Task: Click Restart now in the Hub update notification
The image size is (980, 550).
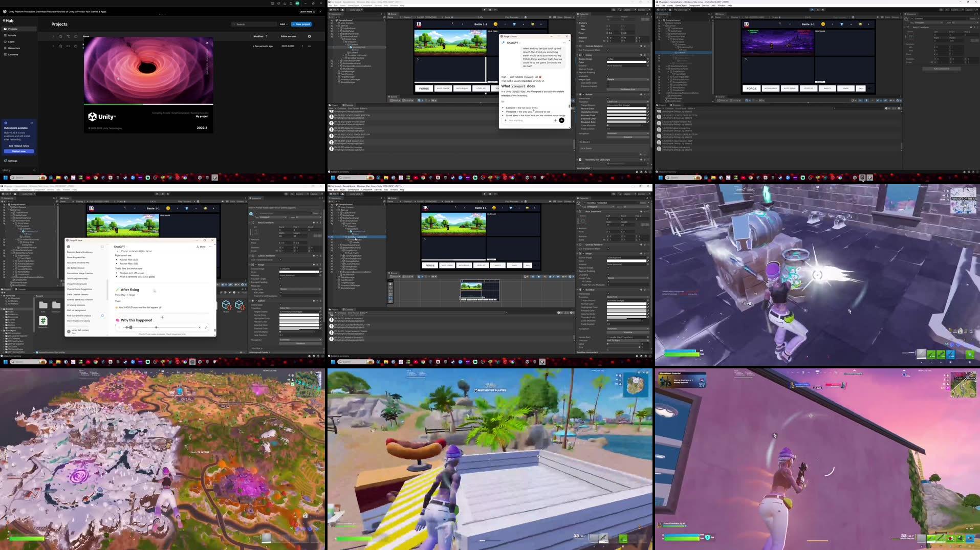Action: click(x=18, y=151)
